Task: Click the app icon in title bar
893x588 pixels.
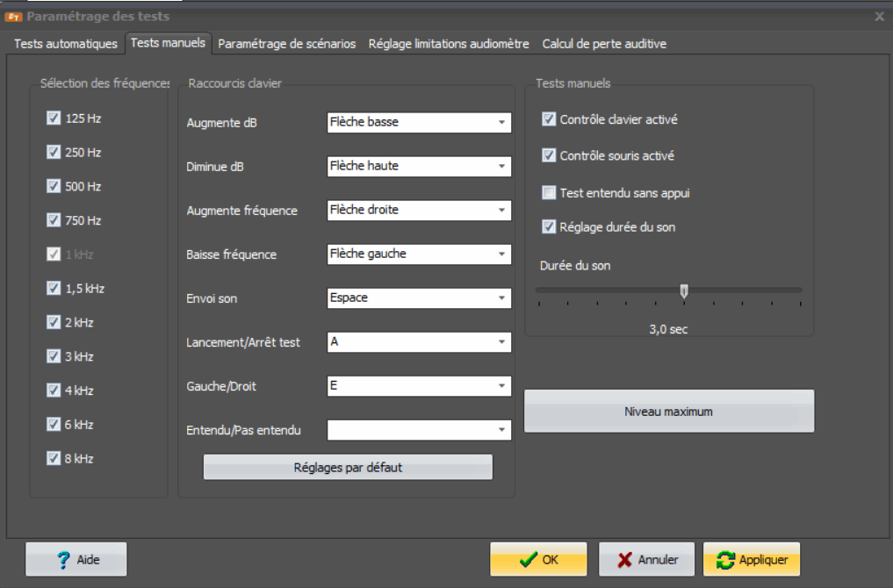Action: [13, 16]
